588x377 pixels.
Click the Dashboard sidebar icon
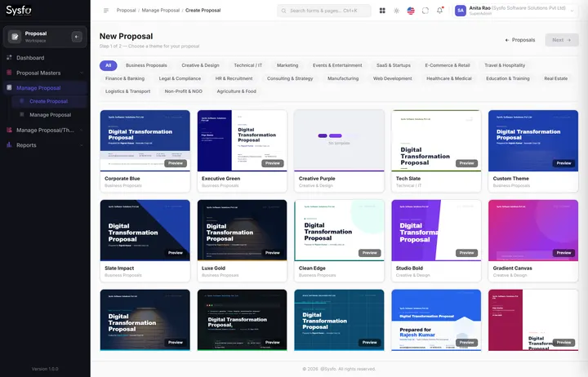tap(9, 57)
